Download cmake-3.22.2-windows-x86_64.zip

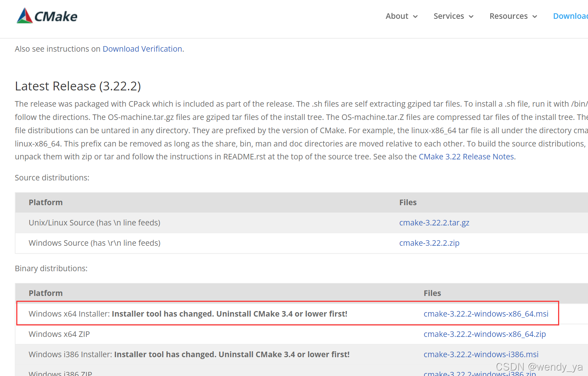(485, 334)
